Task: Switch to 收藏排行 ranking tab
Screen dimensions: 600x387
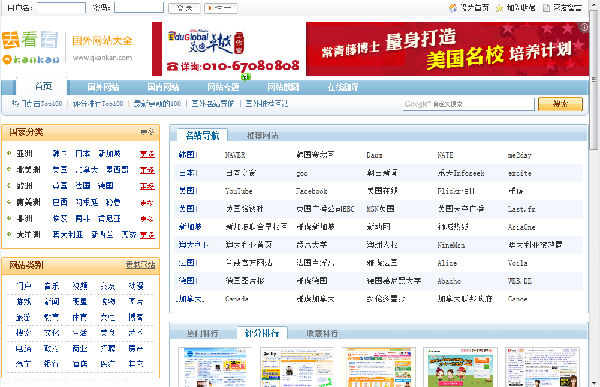Action: pos(322,333)
